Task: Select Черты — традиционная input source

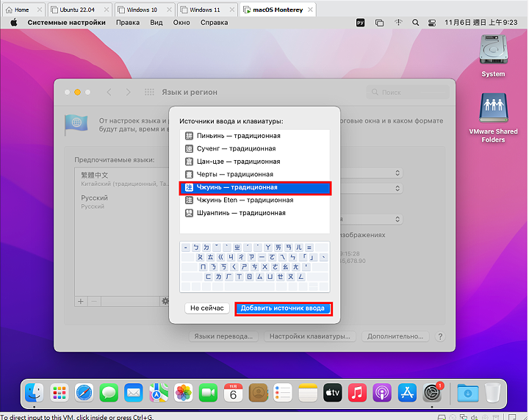Action: coord(255,174)
